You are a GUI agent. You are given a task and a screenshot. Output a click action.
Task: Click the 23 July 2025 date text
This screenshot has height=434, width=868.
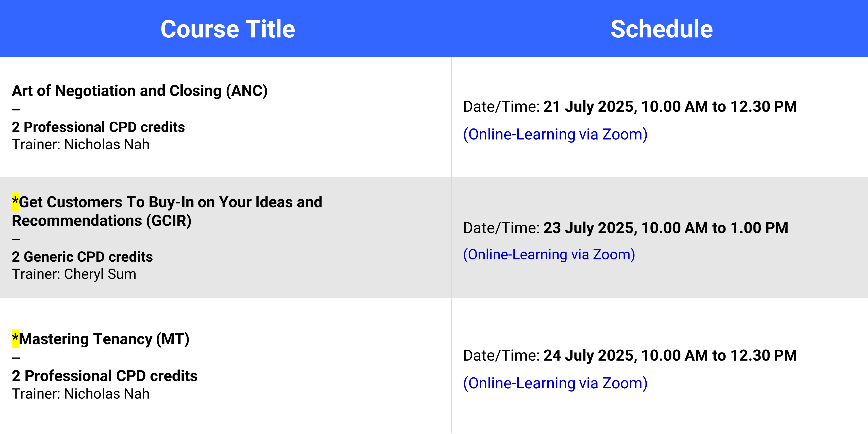click(590, 228)
